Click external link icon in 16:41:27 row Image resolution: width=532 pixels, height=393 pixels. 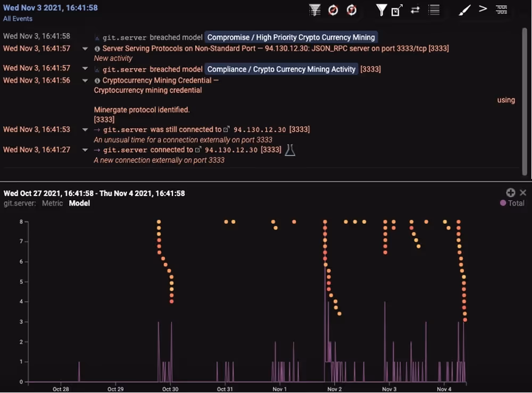pyautogui.click(x=198, y=150)
